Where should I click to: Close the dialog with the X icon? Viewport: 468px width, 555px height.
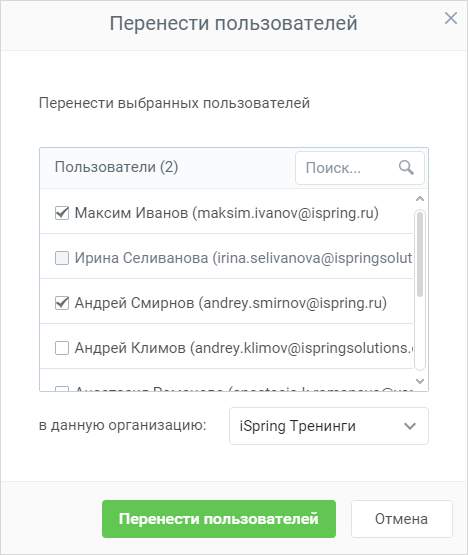click(x=451, y=18)
